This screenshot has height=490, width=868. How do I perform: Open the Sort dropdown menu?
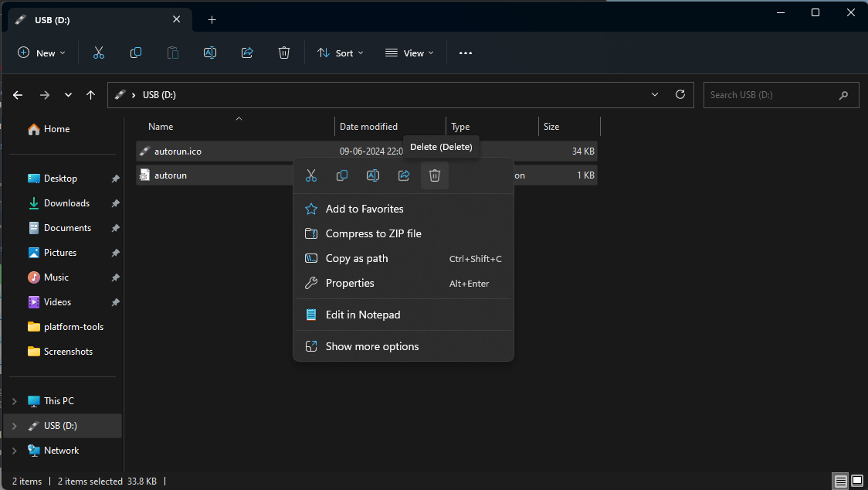340,53
